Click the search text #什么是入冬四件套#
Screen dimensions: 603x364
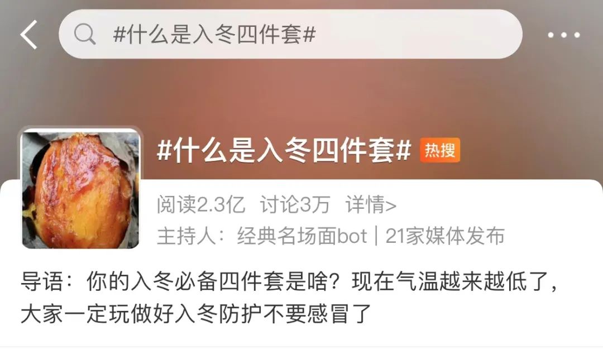[214, 34]
